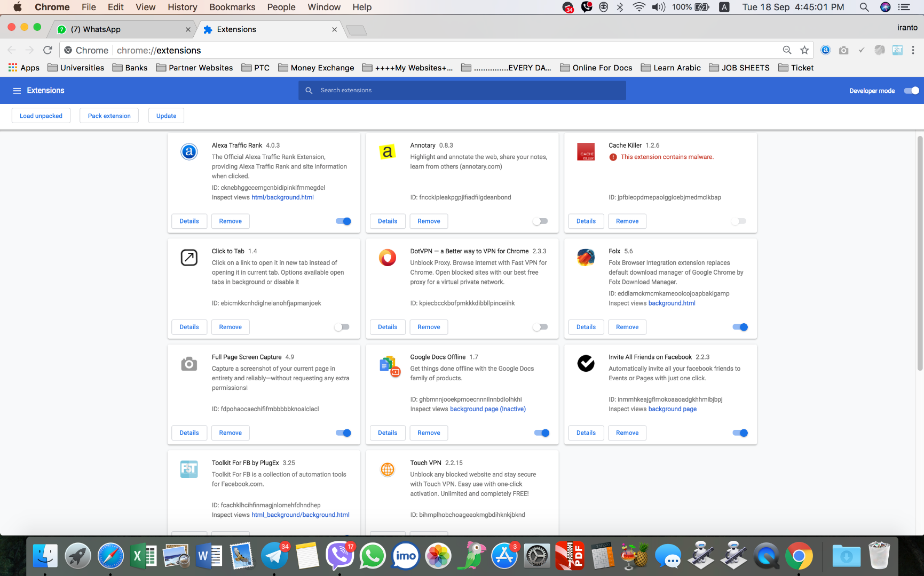Click the Cache Killer red logo icon
The height and width of the screenshot is (576, 924).
586,152
